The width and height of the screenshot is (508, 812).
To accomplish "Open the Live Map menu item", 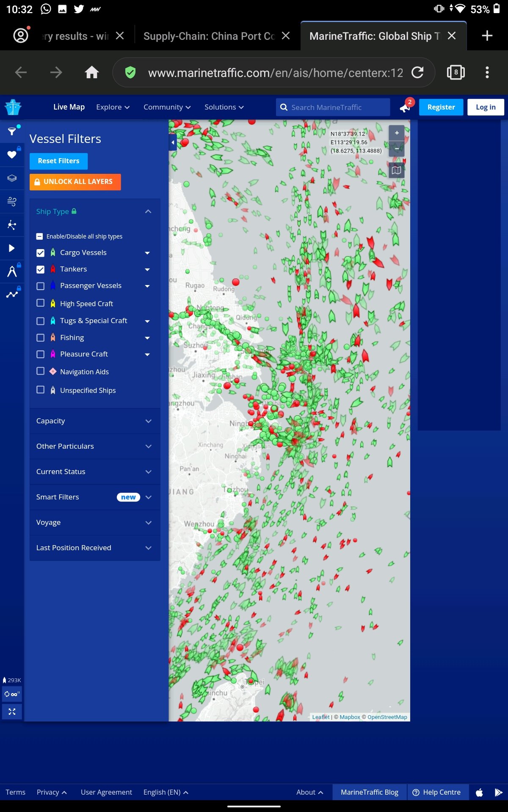I will (x=69, y=107).
